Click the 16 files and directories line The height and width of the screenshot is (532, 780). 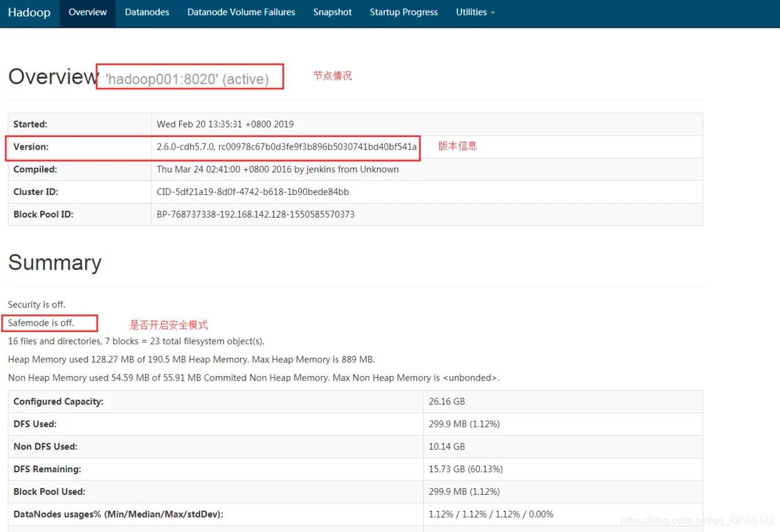[x=136, y=341]
